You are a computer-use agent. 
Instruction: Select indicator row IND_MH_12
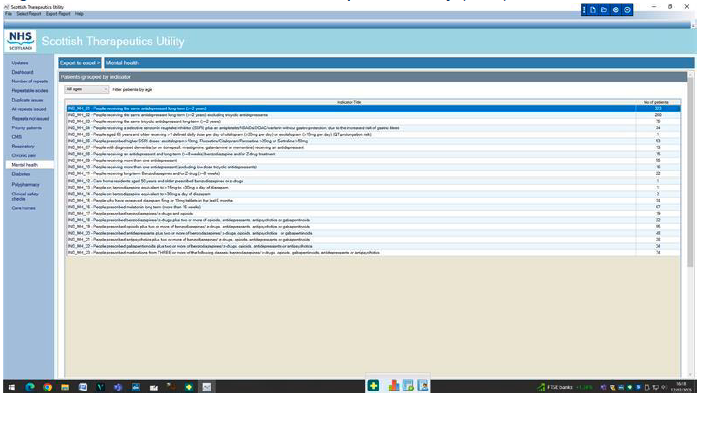tap(373, 181)
